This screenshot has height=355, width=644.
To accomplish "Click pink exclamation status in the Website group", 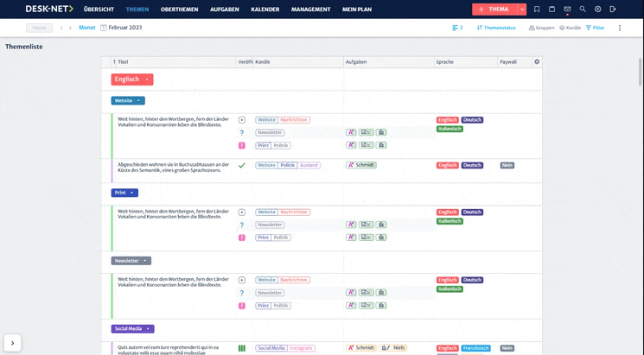I will (241, 145).
